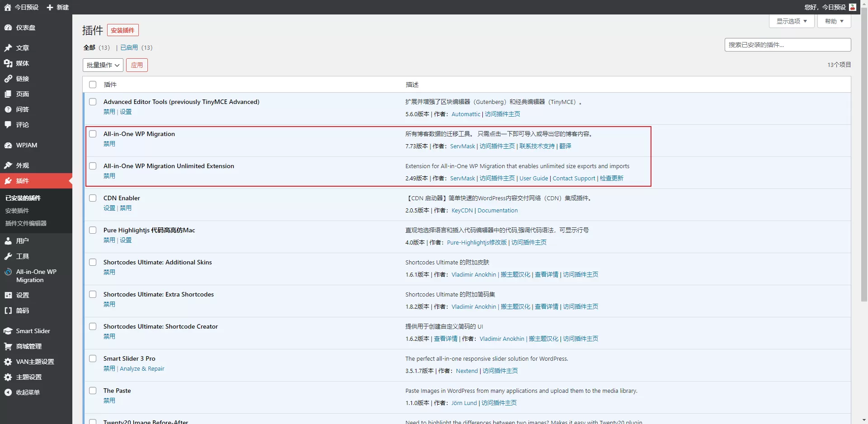Click the 工具 wrench icon
868x424 pixels.
(x=8, y=256)
